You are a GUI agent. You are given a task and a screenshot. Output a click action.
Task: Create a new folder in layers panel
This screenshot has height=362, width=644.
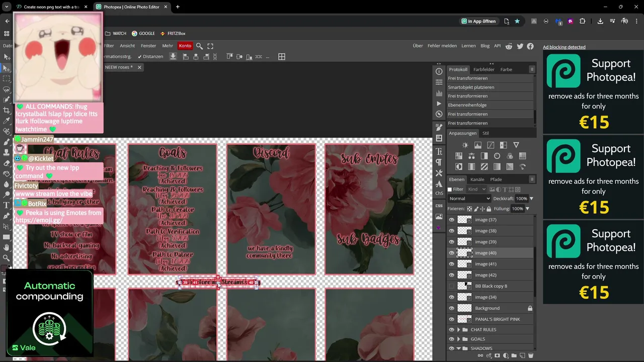tap(514, 355)
